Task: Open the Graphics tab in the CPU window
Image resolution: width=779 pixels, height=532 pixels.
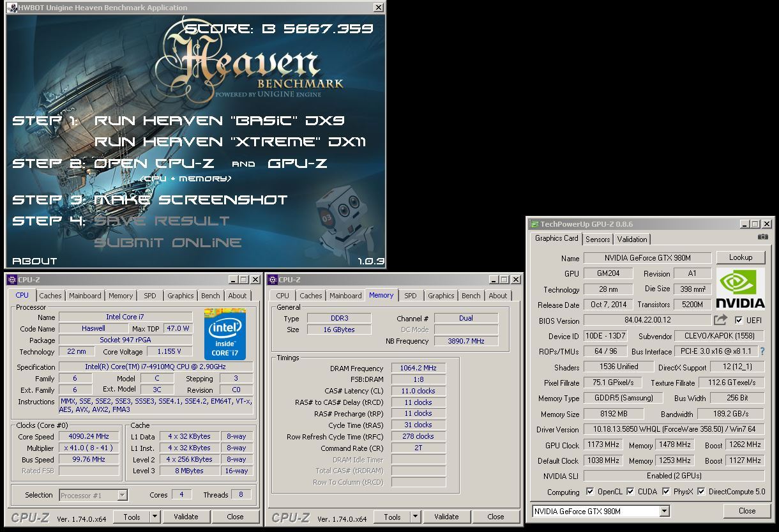Action: click(181, 296)
